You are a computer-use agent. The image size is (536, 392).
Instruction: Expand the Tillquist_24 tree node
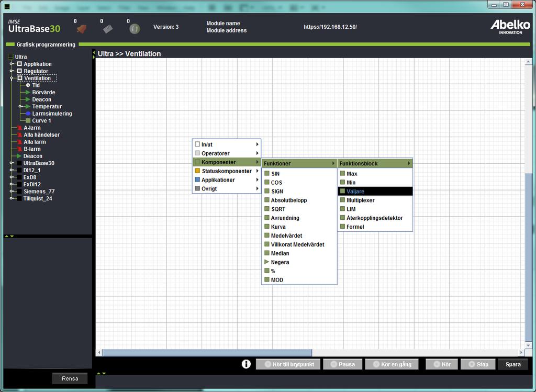(12, 198)
